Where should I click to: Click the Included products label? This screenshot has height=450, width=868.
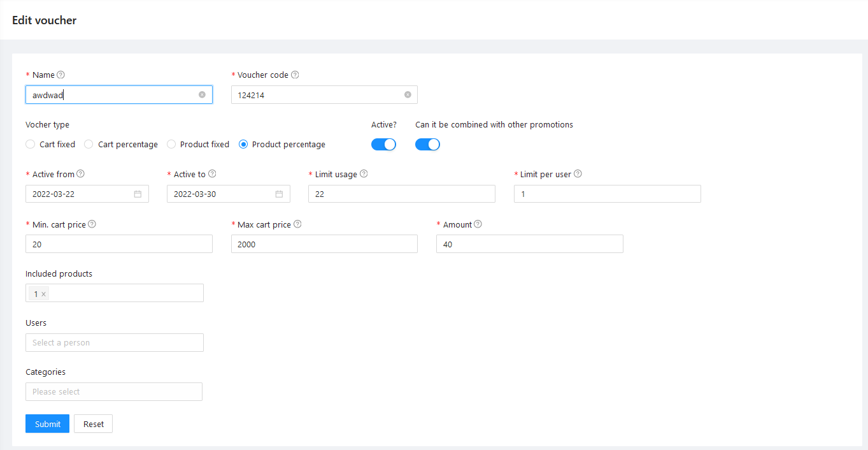coord(59,273)
